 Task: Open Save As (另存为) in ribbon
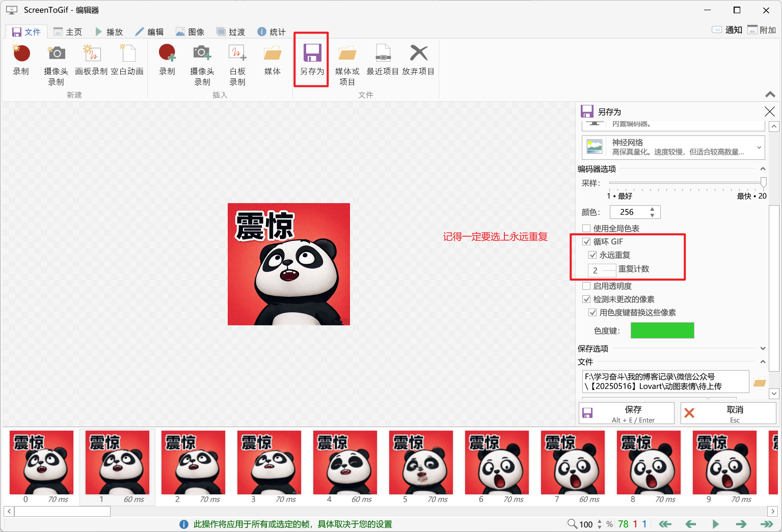click(x=312, y=61)
